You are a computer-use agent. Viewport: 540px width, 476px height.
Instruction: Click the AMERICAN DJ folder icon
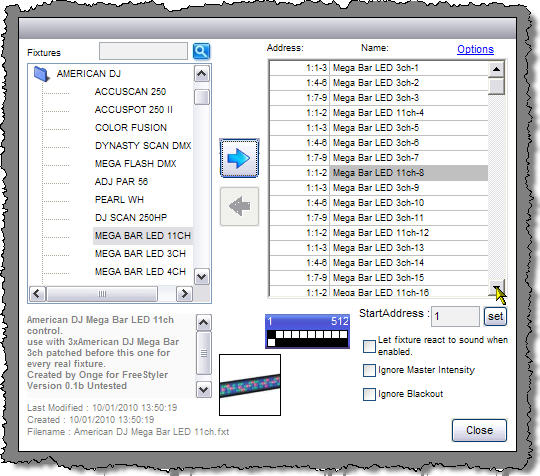[42, 74]
